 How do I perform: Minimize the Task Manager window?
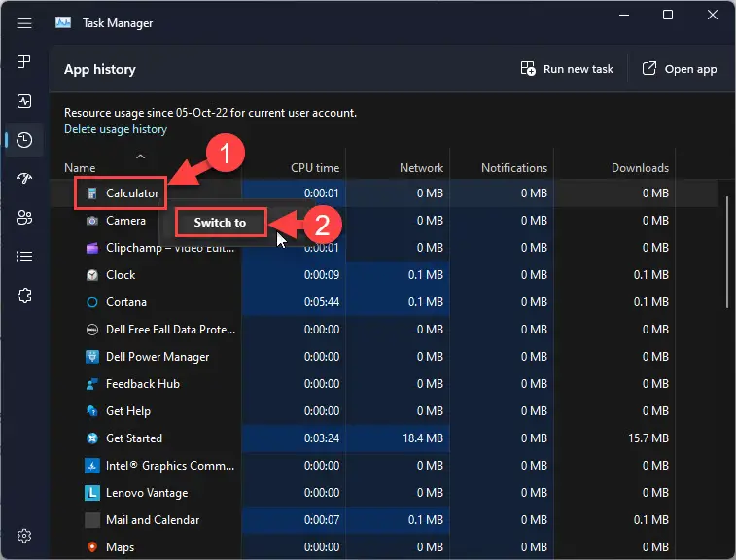(x=624, y=15)
